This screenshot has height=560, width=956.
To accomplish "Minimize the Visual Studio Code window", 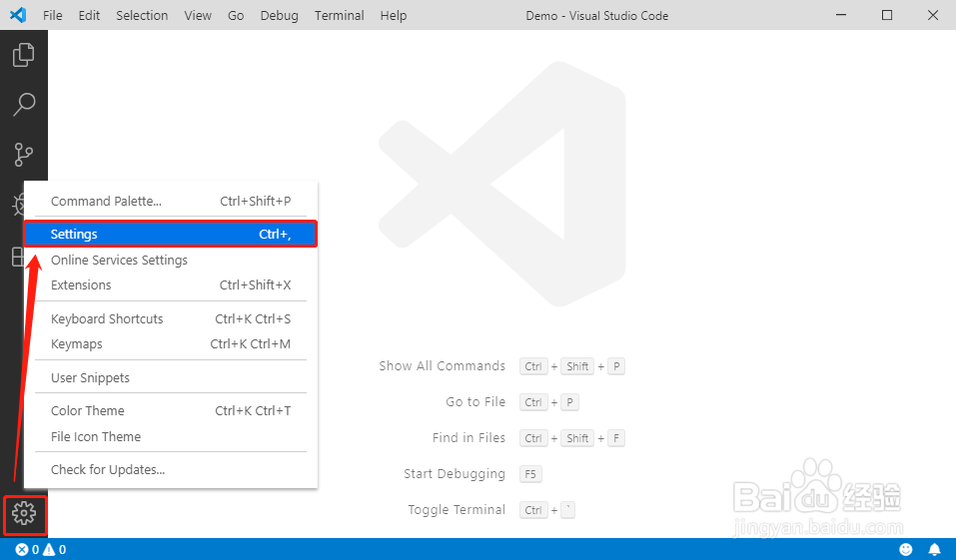I will coord(841,15).
